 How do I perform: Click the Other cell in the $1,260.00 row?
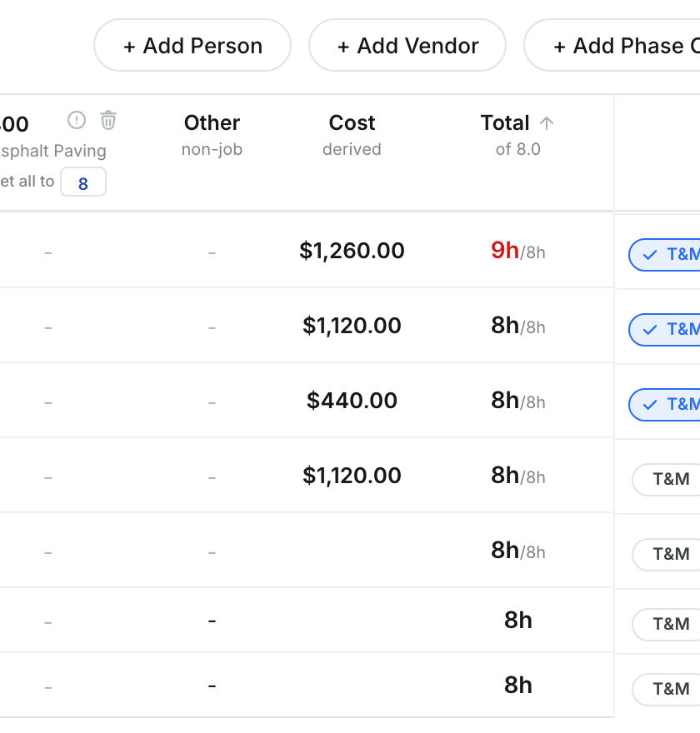click(212, 253)
